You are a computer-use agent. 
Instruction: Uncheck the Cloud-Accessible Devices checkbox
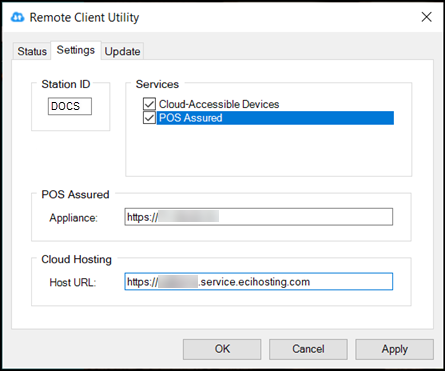point(149,104)
